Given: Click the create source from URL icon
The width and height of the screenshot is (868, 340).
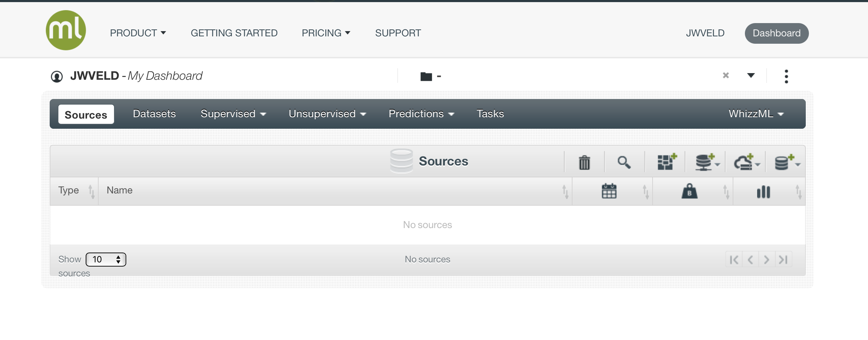Looking at the screenshot, I should click(707, 162).
